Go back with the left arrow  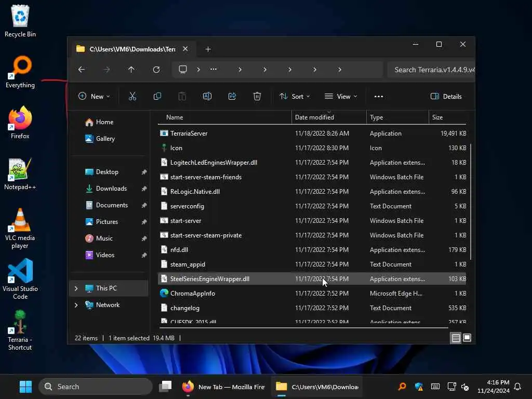click(82, 70)
